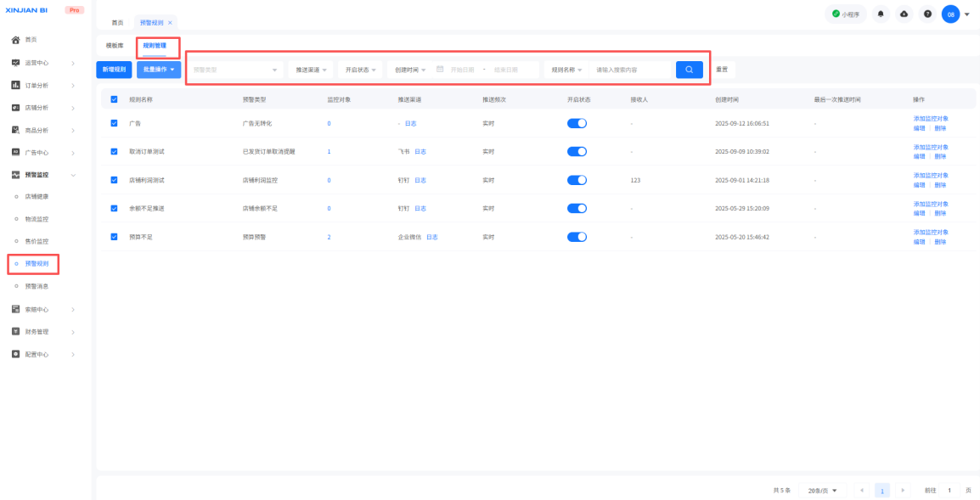Open the 20条/页 page size dropdown
The width and height of the screenshot is (980, 500).
pyautogui.click(x=823, y=490)
